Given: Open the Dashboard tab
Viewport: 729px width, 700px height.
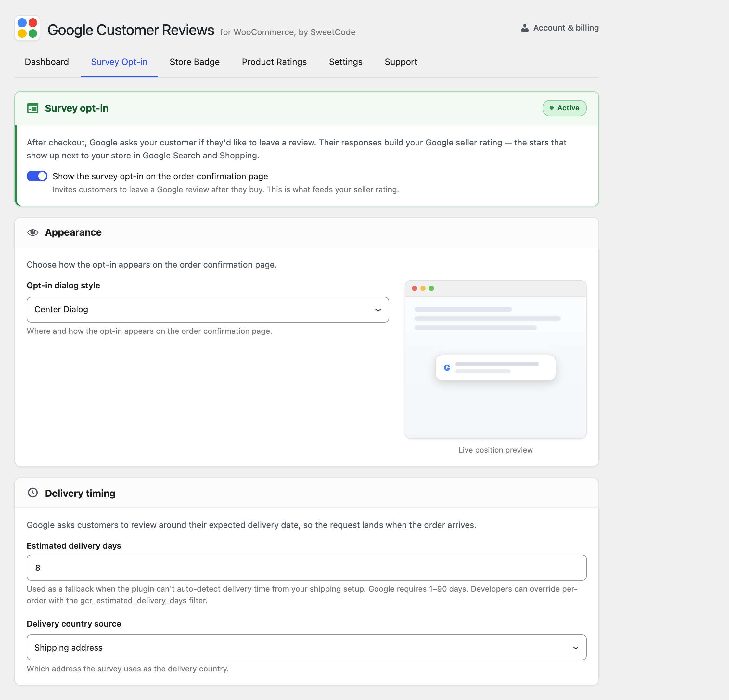Looking at the screenshot, I should [47, 62].
